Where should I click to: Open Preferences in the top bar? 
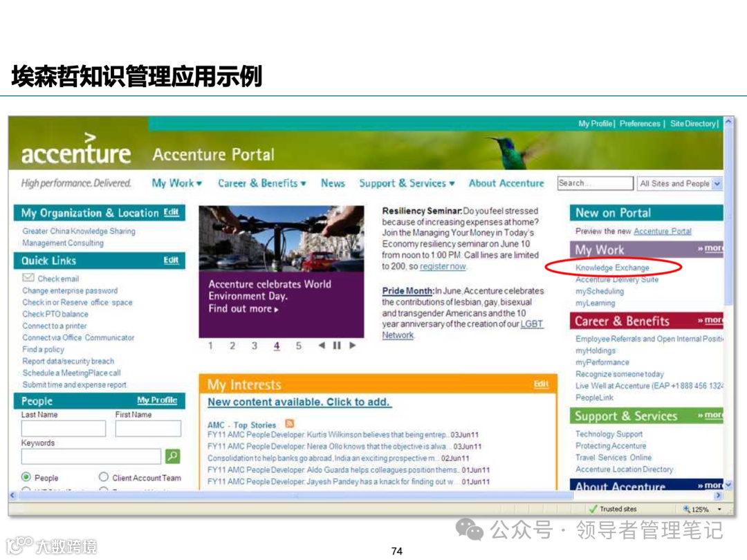640,124
